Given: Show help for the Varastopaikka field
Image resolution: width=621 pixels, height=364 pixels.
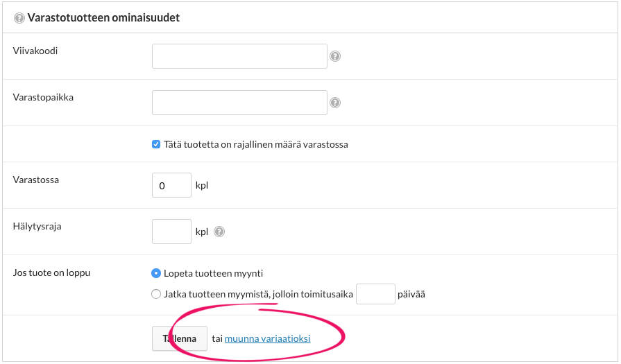Looking at the screenshot, I should click(x=335, y=103).
